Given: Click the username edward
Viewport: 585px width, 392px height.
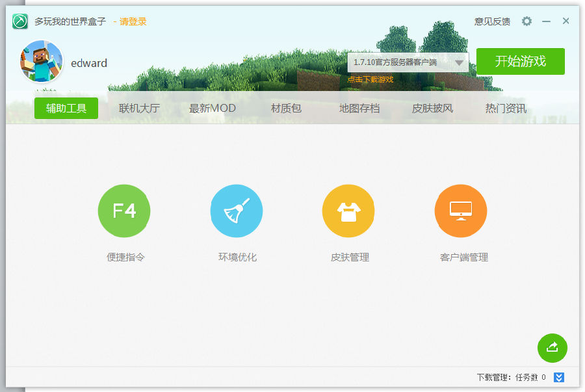Looking at the screenshot, I should point(89,64).
